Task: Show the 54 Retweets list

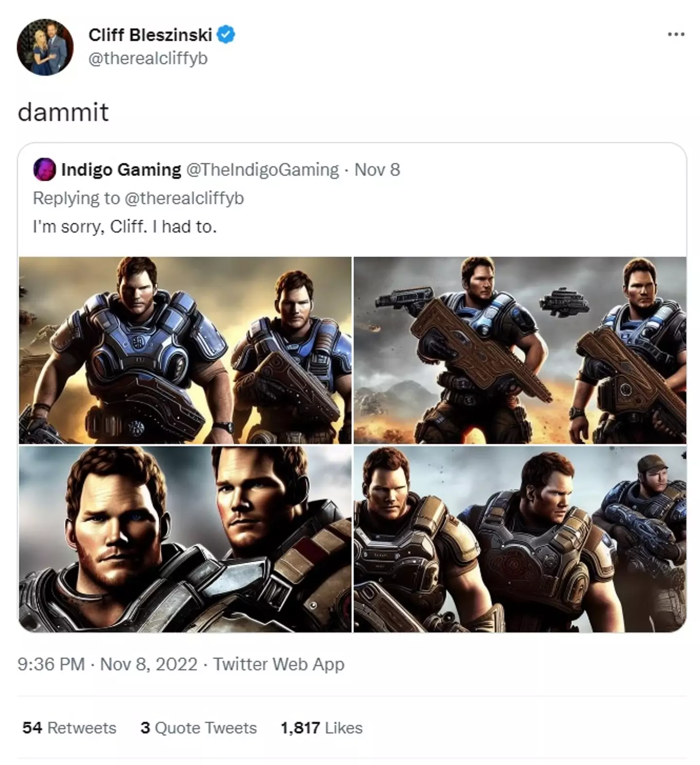Action: coord(70,728)
